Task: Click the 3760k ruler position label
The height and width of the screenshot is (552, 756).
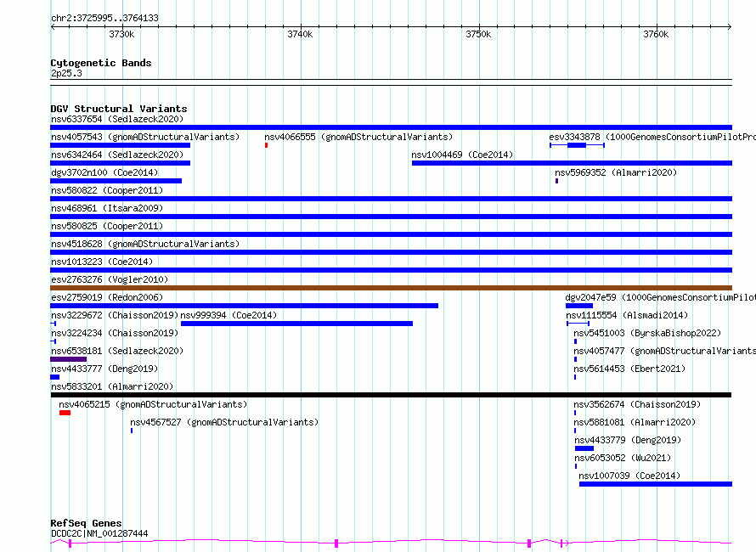Action: point(656,34)
